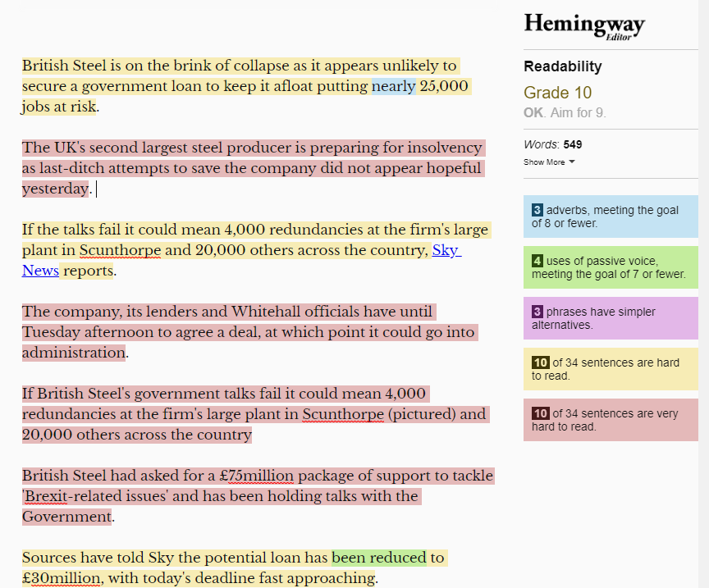The height and width of the screenshot is (588, 709).
Task: Click the simpler phrases count badge '3'
Action: tap(537, 312)
